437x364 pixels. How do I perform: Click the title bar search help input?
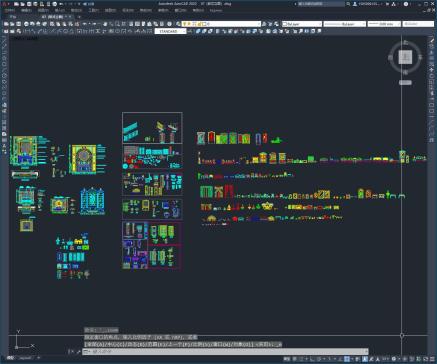click(x=320, y=4)
